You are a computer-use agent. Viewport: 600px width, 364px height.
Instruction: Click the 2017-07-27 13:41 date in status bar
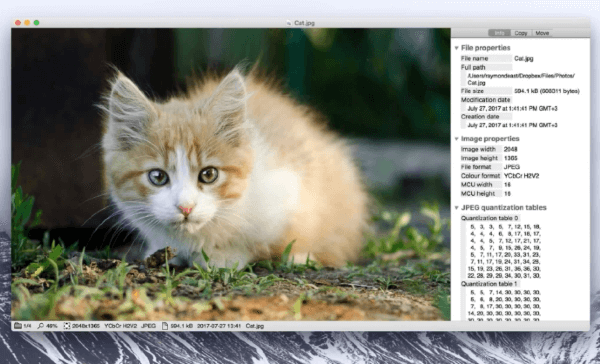click(219, 326)
